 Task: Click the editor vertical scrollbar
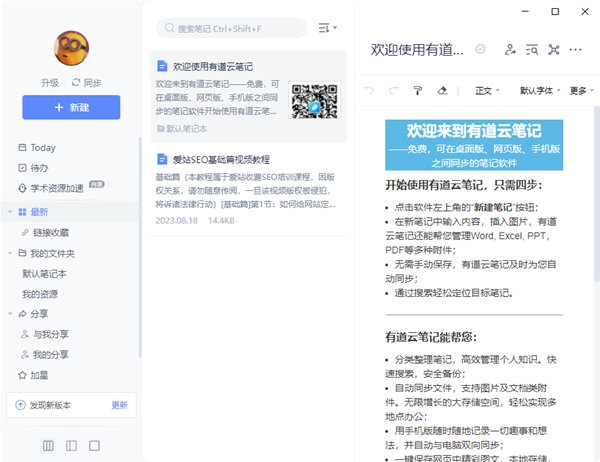point(597,195)
